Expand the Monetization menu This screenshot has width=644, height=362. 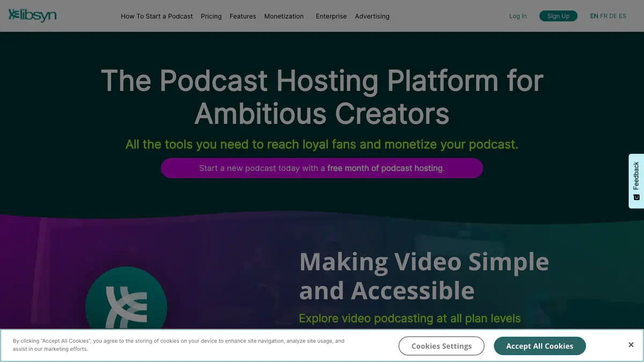(284, 16)
